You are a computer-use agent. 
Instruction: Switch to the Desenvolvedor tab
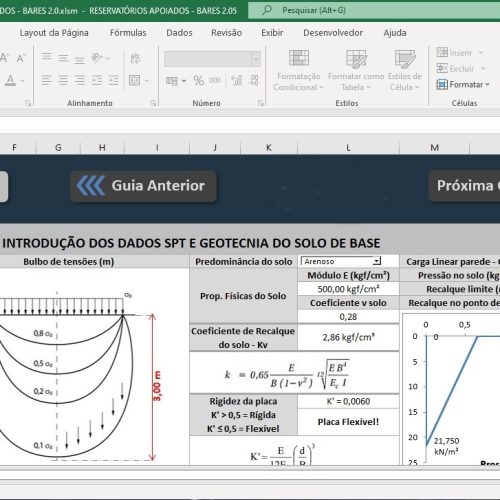pos(333,33)
